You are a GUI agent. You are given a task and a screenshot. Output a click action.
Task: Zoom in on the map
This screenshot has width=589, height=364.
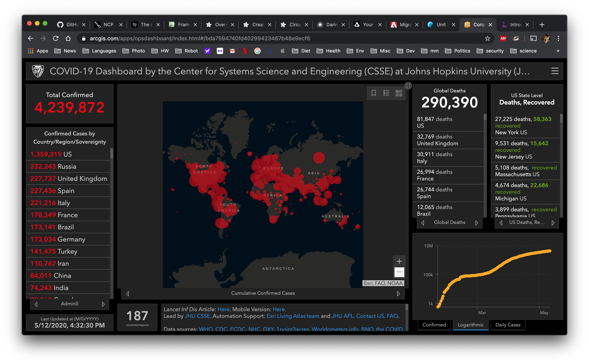click(399, 261)
